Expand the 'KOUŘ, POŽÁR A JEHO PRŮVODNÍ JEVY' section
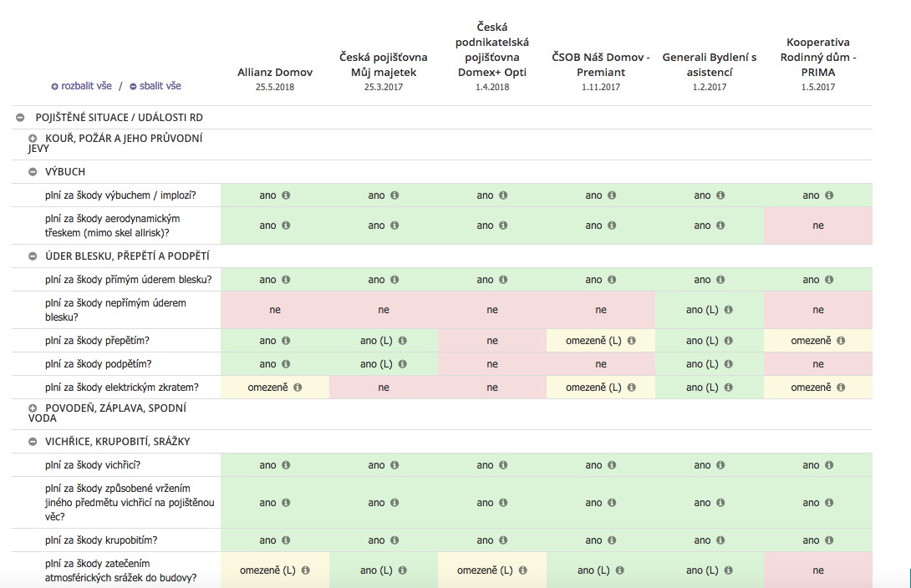 33,138
